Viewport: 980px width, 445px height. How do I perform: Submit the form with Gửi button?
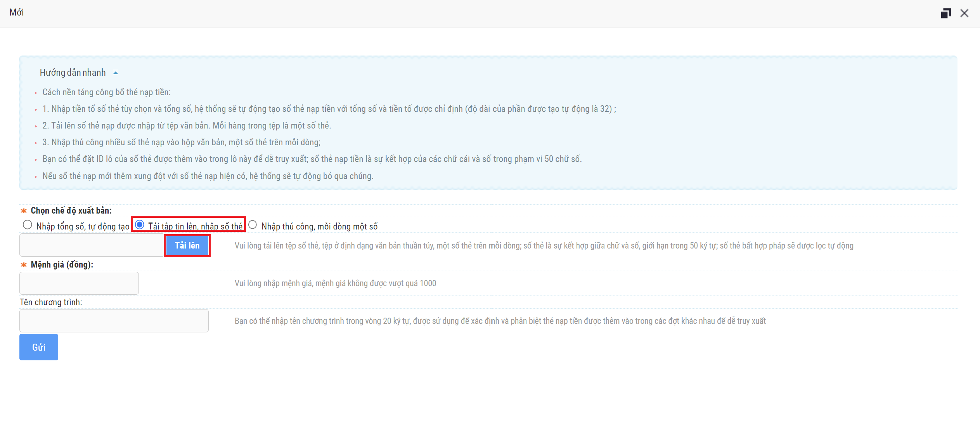point(39,347)
